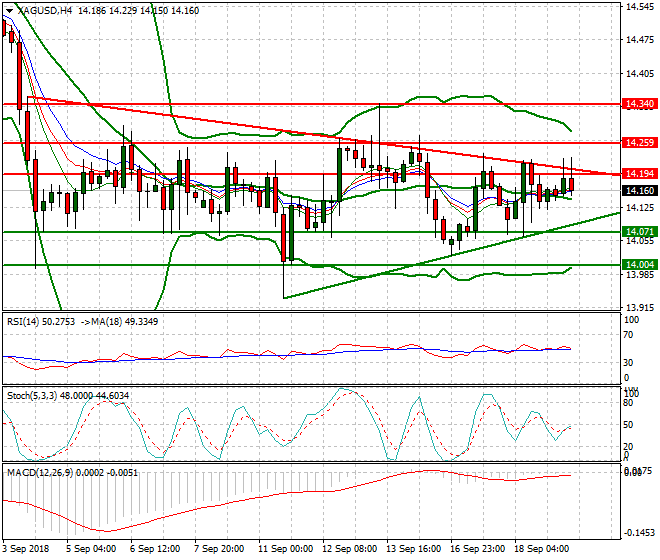Select the 14.004 green support label

click(640, 264)
